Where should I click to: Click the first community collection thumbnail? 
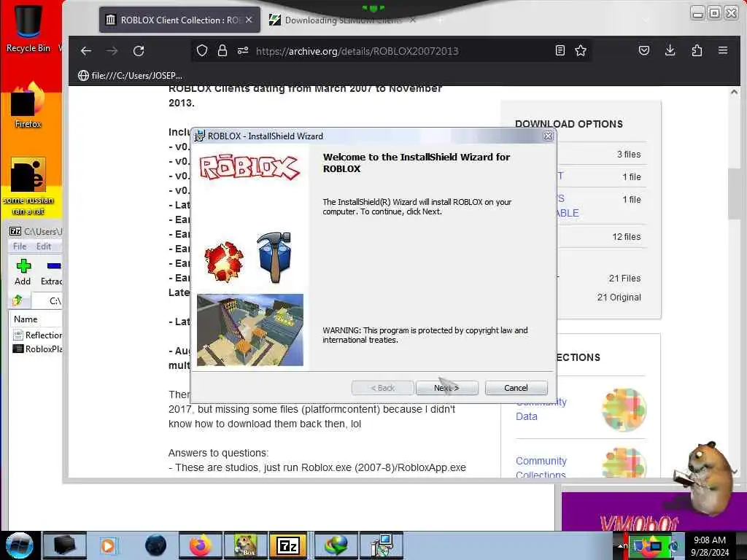click(624, 410)
